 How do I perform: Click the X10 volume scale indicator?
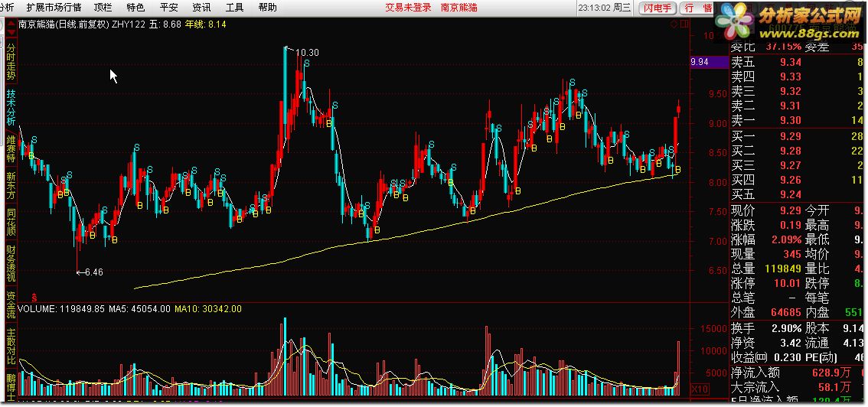700,389
